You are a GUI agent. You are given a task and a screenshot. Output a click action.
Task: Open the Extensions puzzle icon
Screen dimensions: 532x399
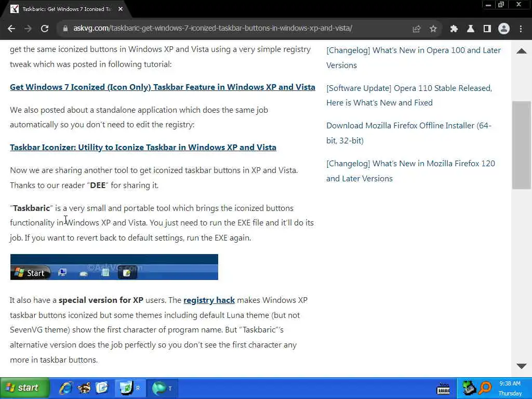coord(454,29)
